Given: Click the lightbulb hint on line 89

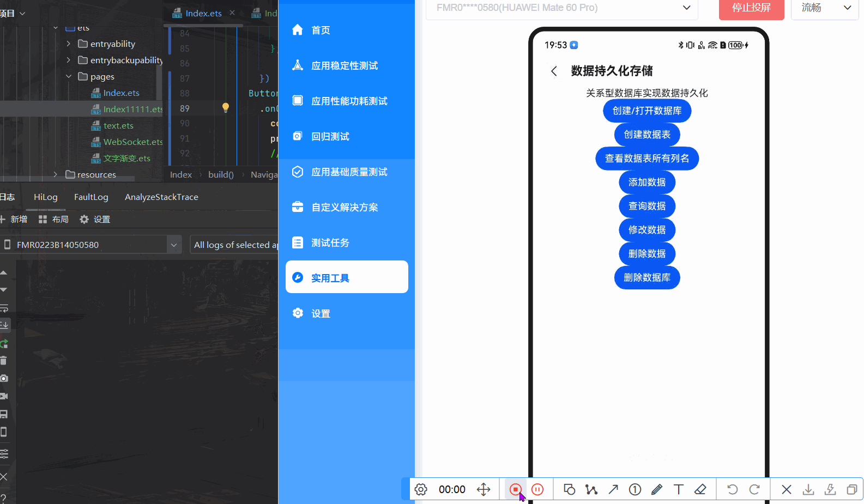Looking at the screenshot, I should click(225, 108).
